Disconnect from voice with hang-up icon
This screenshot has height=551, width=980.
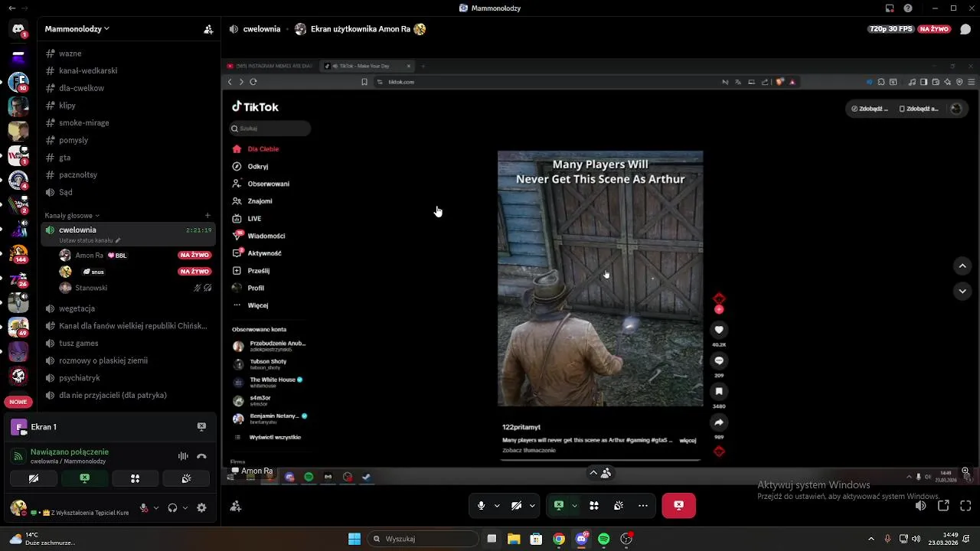point(201,456)
